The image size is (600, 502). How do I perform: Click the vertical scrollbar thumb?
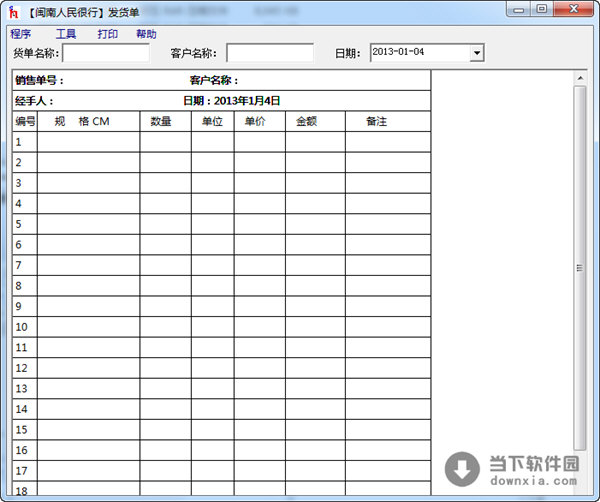580,268
